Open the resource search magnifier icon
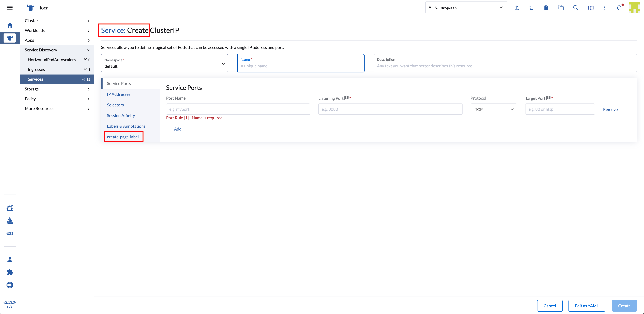This screenshot has width=644, height=314. click(575, 8)
